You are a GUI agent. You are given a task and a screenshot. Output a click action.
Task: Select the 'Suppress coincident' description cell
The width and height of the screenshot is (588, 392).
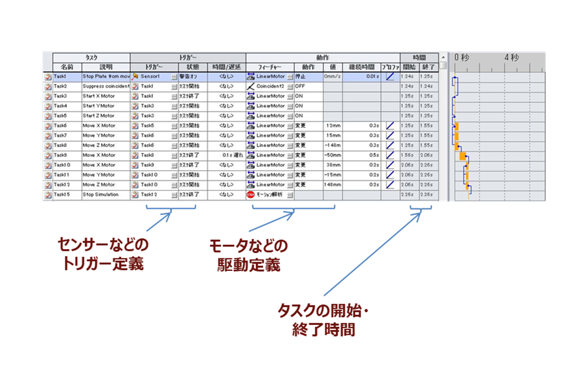[x=106, y=86]
